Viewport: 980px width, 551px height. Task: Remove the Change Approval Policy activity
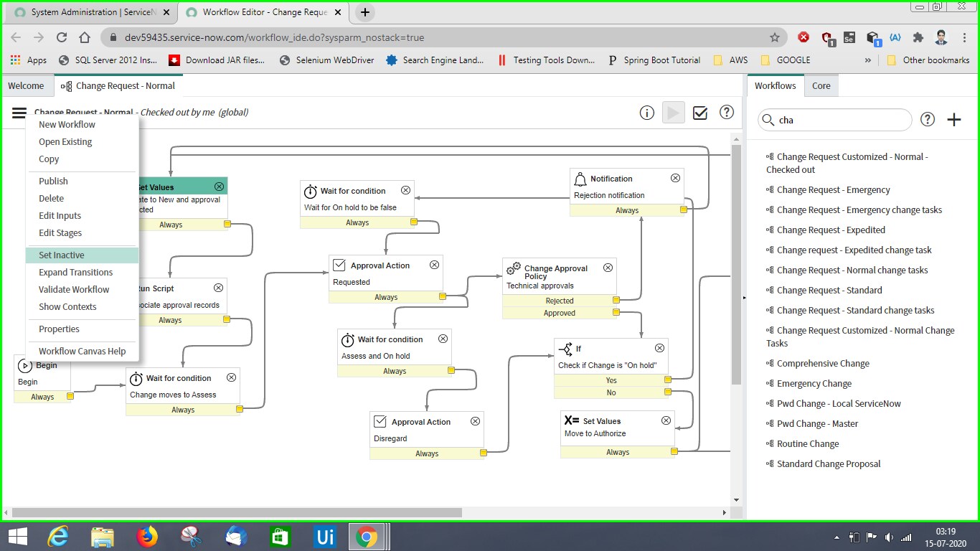click(x=608, y=268)
